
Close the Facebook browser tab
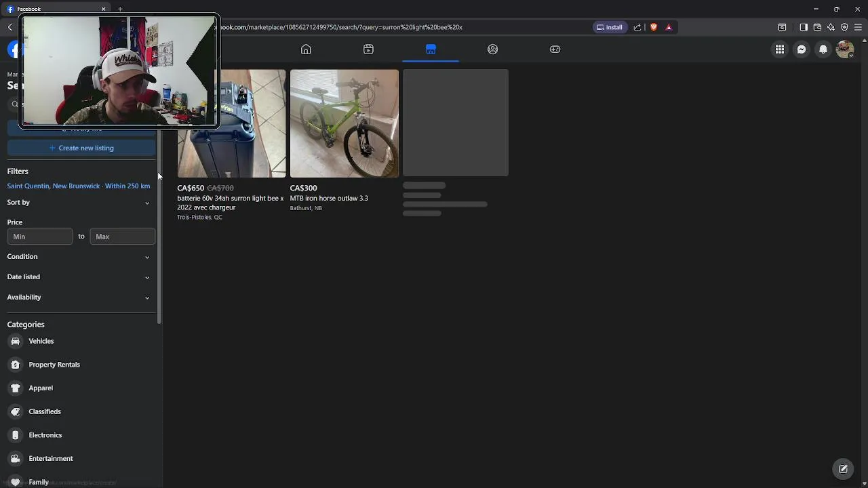pos(104,9)
